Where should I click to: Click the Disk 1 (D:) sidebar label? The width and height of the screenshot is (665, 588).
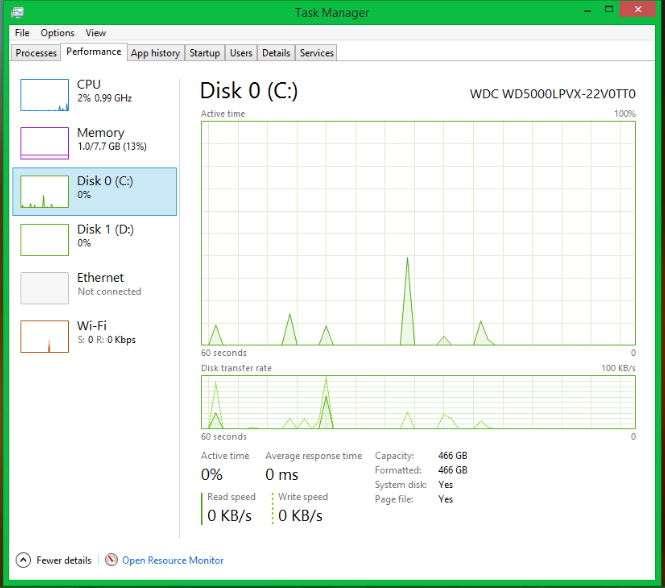pyautogui.click(x=105, y=230)
